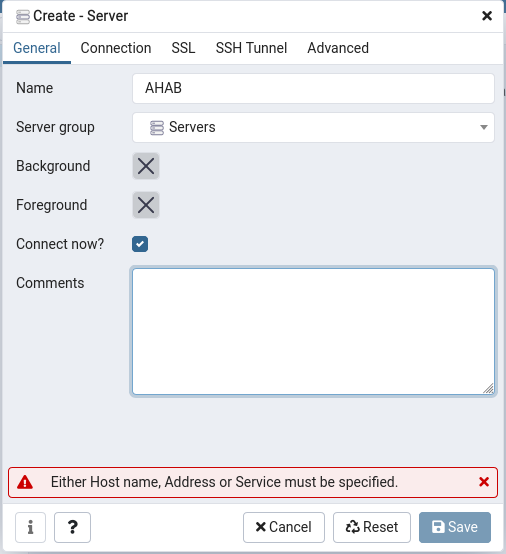Click the red warning triangle icon
This screenshot has height=554, width=506.
click(x=25, y=482)
